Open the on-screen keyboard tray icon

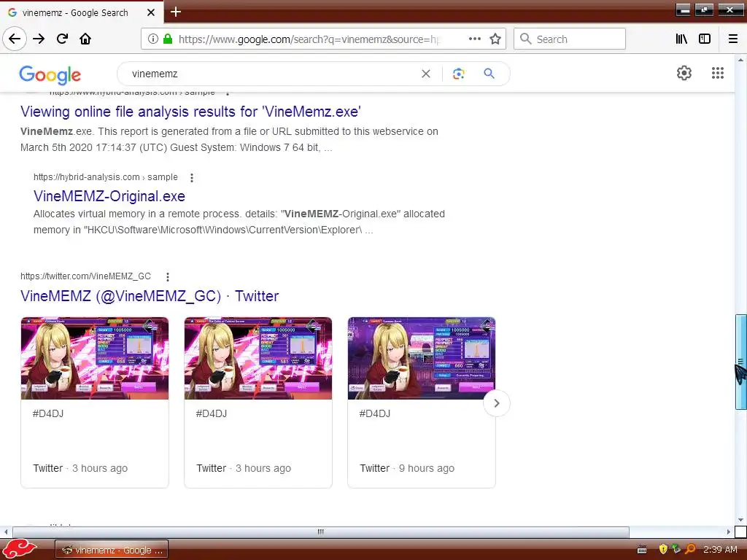[642, 550]
